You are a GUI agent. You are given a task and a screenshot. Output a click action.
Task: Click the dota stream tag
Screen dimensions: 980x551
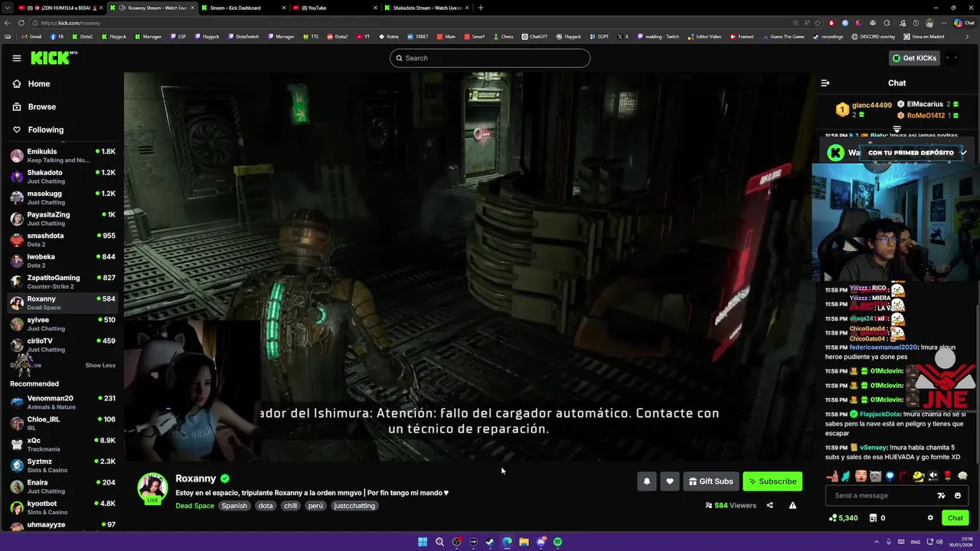(x=266, y=506)
